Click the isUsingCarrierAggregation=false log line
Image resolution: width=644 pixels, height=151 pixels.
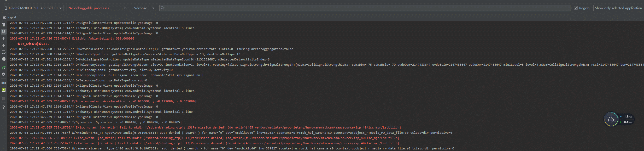152,49
